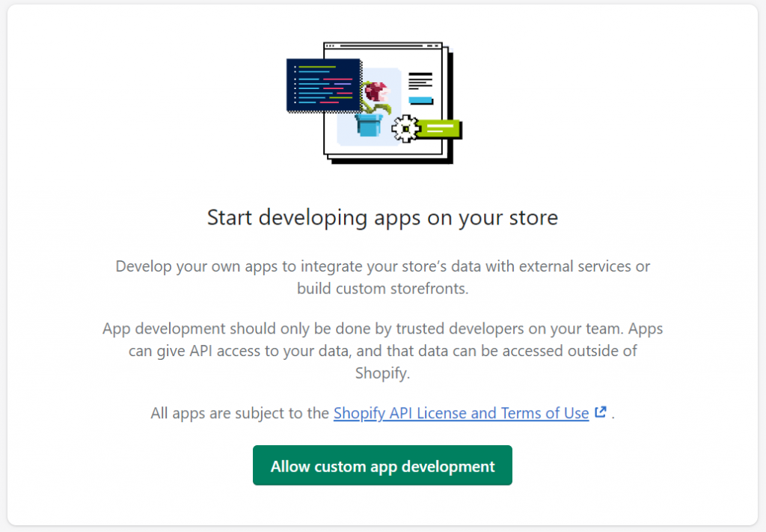This screenshot has height=532, width=766.
Task: Select the pink flower in the illustration
Action: [x=374, y=94]
